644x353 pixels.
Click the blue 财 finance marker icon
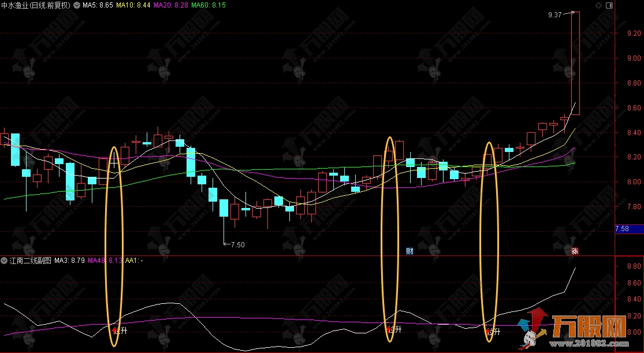click(x=410, y=251)
